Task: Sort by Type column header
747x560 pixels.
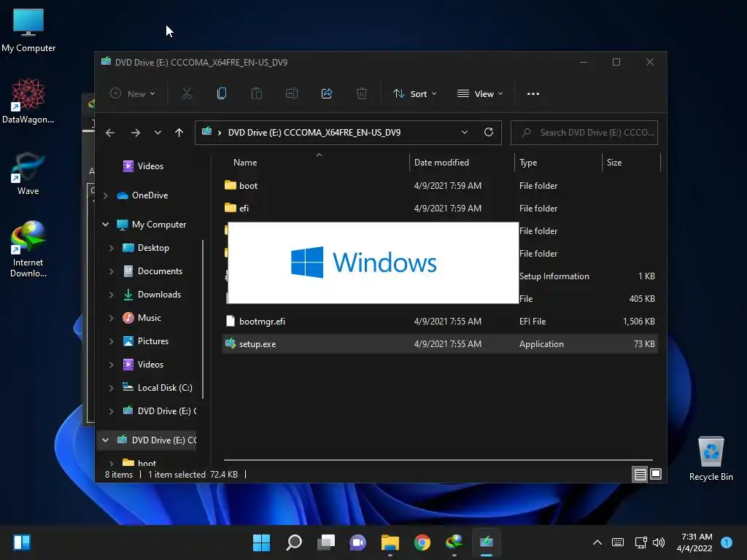Action: (x=528, y=163)
